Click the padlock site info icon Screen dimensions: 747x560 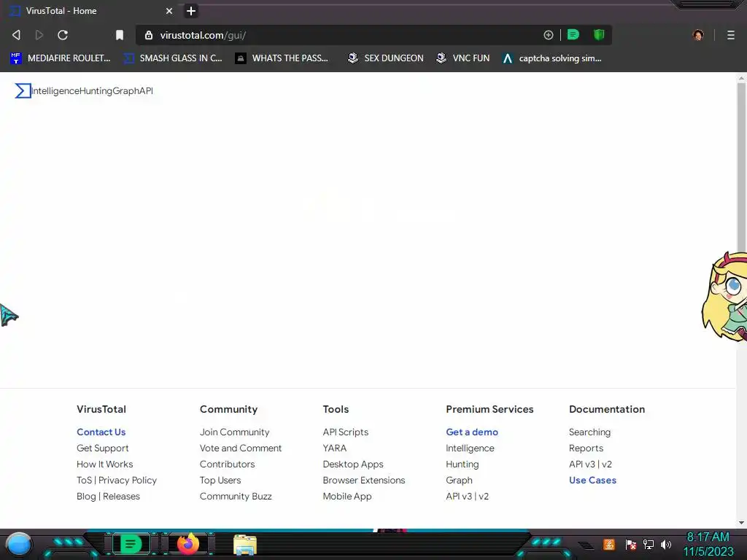[149, 35]
